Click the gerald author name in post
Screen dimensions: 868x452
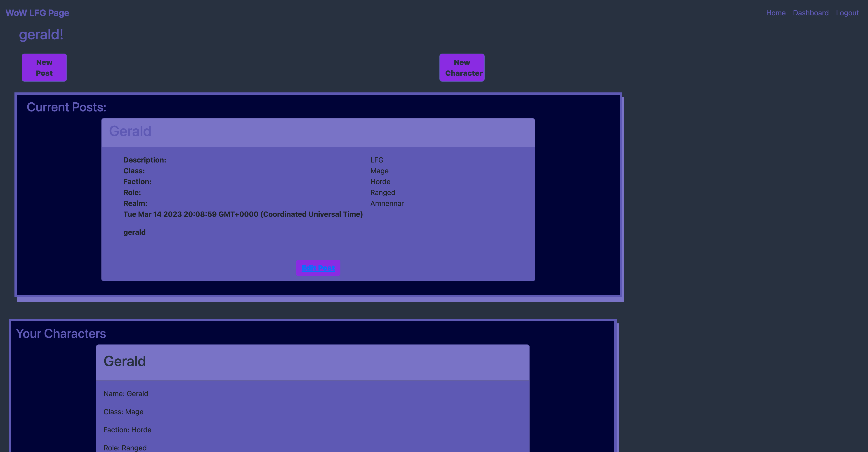134,232
